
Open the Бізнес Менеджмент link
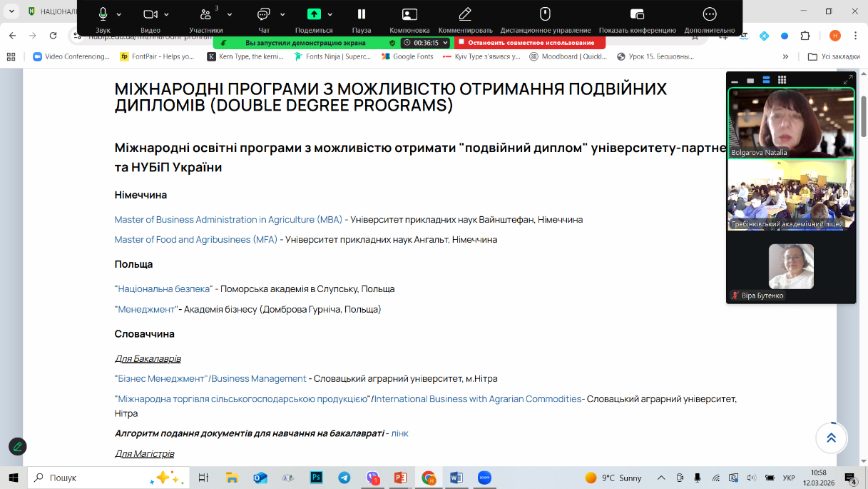[161, 379]
